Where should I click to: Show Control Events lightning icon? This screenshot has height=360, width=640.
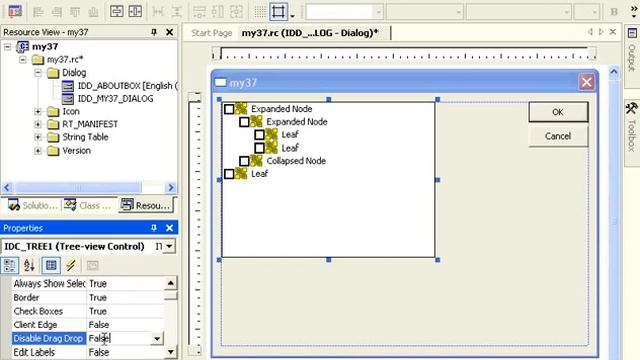point(71,266)
